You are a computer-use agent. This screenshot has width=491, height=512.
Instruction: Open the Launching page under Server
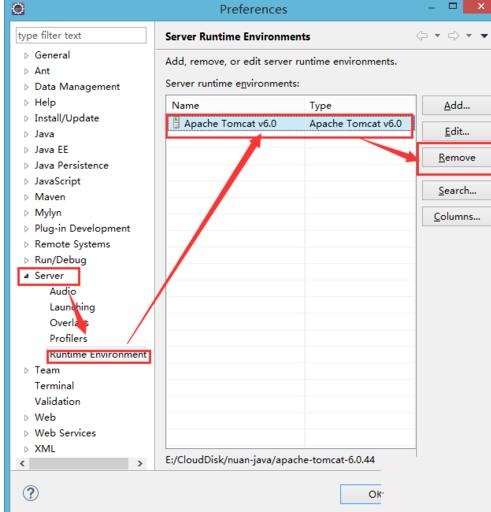72,307
